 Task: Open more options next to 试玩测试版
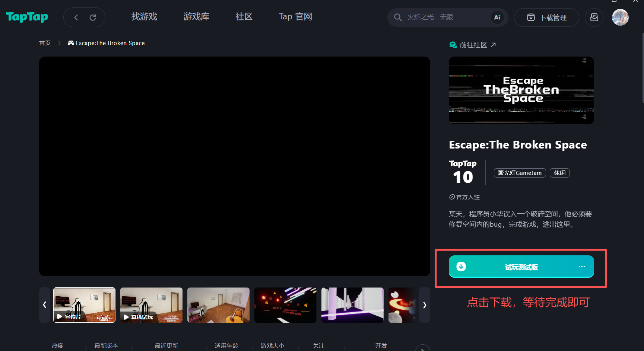click(582, 267)
